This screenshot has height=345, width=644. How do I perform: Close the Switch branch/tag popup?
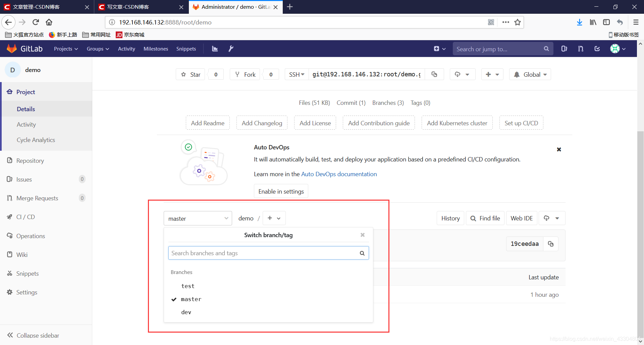pyautogui.click(x=363, y=235)
